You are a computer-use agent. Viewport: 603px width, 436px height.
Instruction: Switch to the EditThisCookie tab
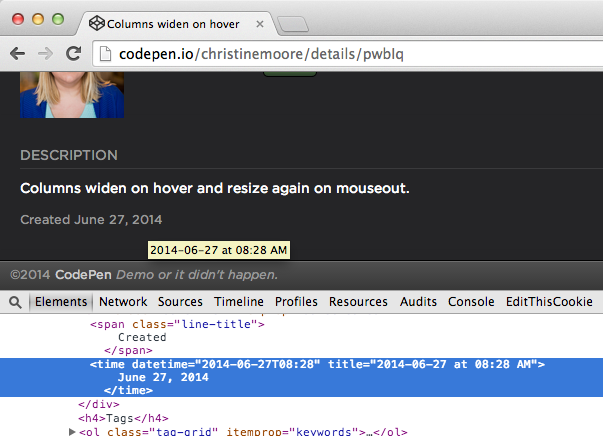[549, 301]
